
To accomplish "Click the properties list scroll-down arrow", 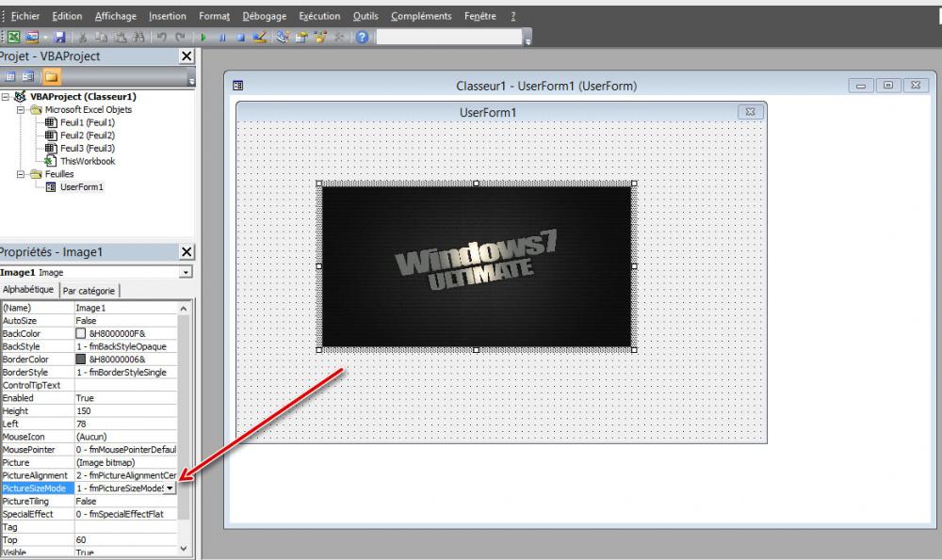I will 184,549.
